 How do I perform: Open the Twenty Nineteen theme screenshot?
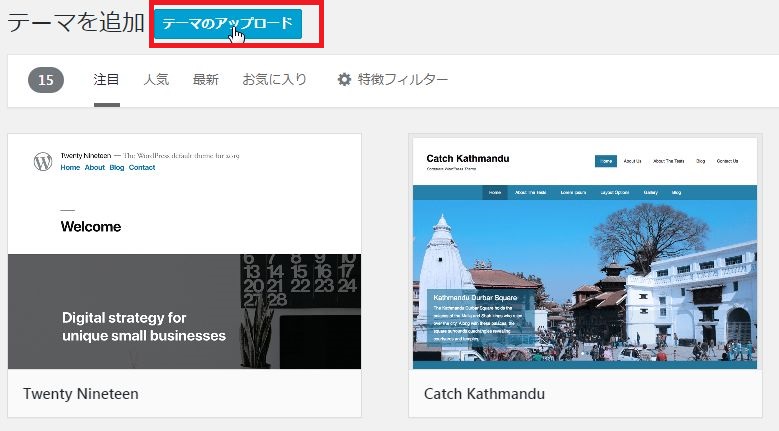(x=184, y=252)
